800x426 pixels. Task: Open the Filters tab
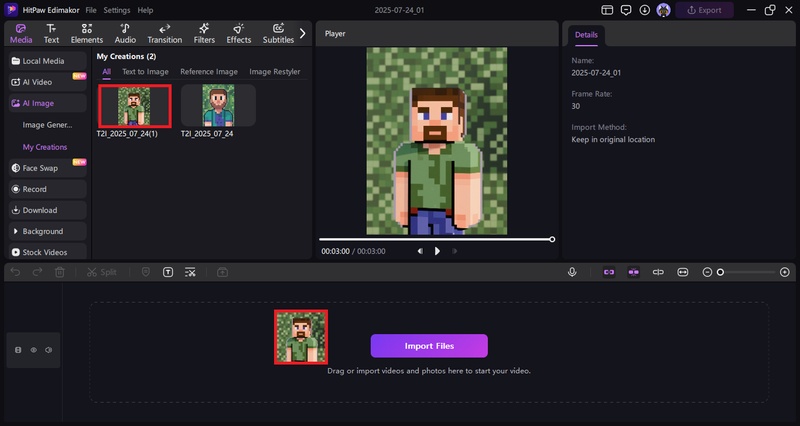pos(204,34)
